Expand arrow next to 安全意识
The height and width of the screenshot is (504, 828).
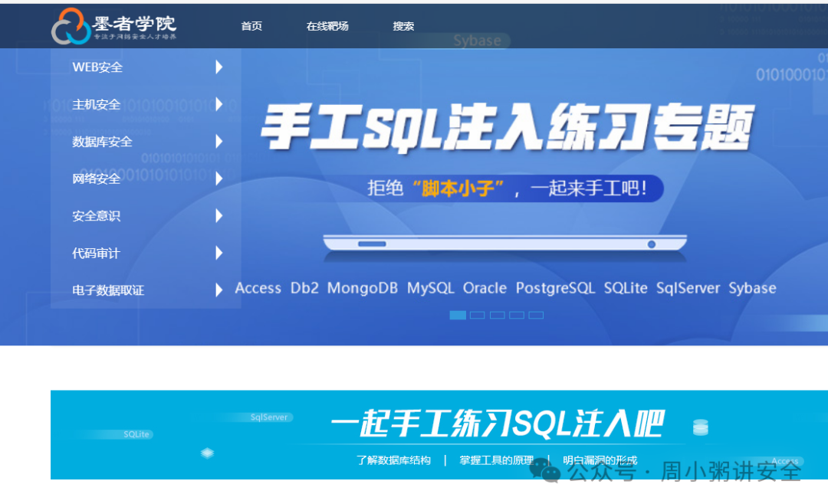(x=219, y=216)
